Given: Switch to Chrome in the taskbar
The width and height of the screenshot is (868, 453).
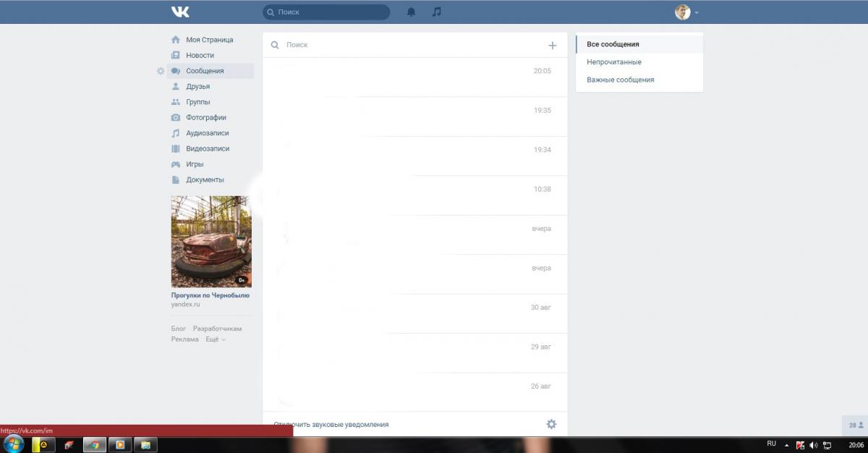Looking at the screenshot, I should 95,444.
